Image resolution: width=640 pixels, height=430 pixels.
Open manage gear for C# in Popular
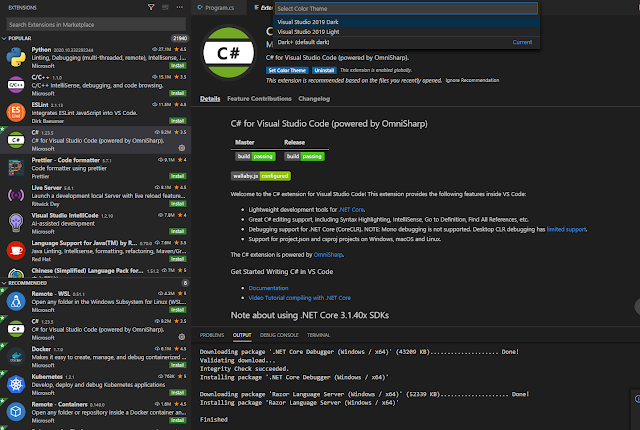coord(182,148)
